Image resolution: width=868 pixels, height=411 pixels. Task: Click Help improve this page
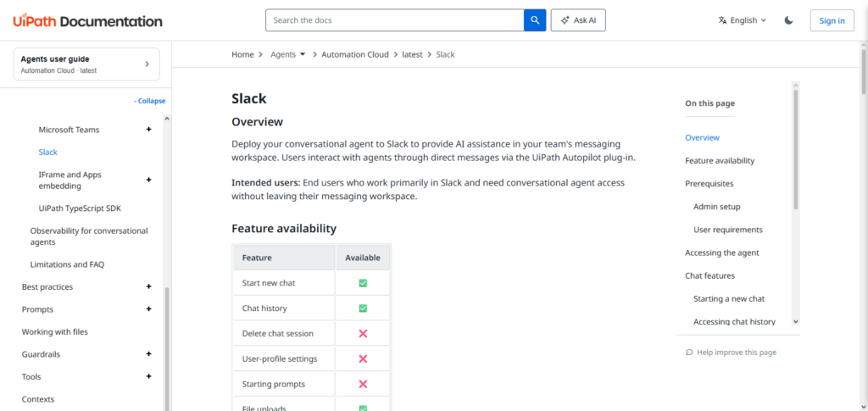click(x=731, y=353)
